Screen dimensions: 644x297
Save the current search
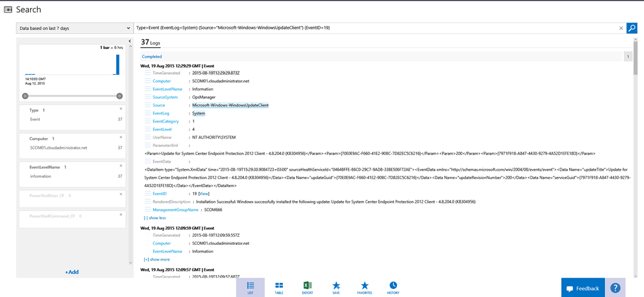pos(336,288)
